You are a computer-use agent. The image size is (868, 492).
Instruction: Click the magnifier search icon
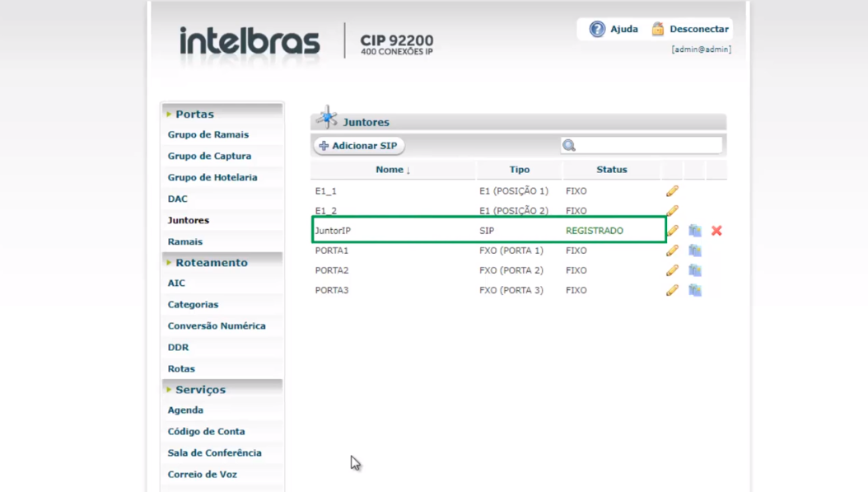click(x=569, y=146)
